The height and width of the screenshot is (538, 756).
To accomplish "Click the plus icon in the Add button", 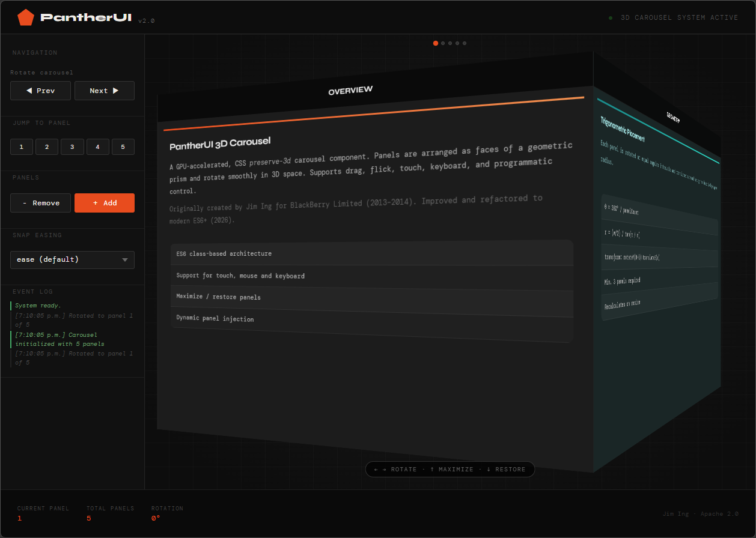I will pos(94,202).
